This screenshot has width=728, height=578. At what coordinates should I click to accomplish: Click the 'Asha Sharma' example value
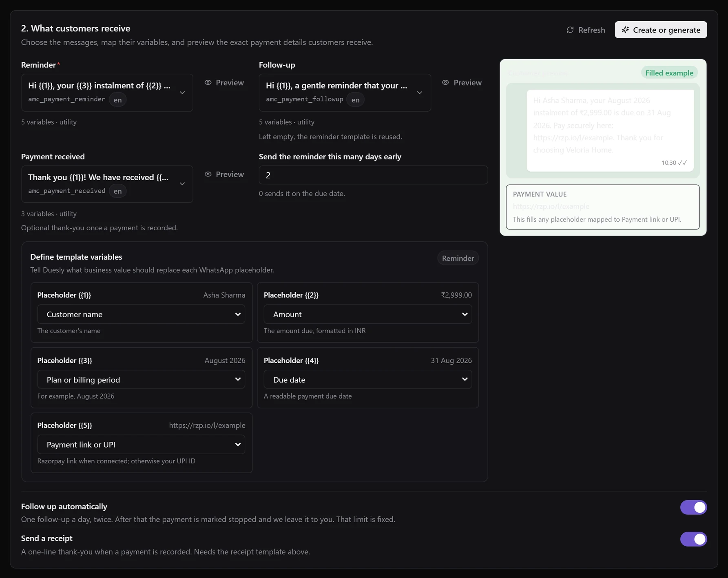224,295
